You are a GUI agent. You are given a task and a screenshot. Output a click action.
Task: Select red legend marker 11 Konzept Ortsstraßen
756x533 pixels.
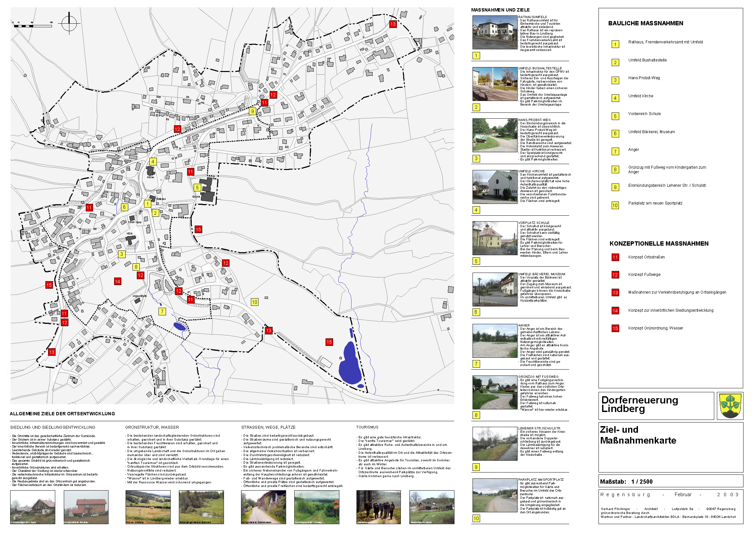[x=615, y=257]
